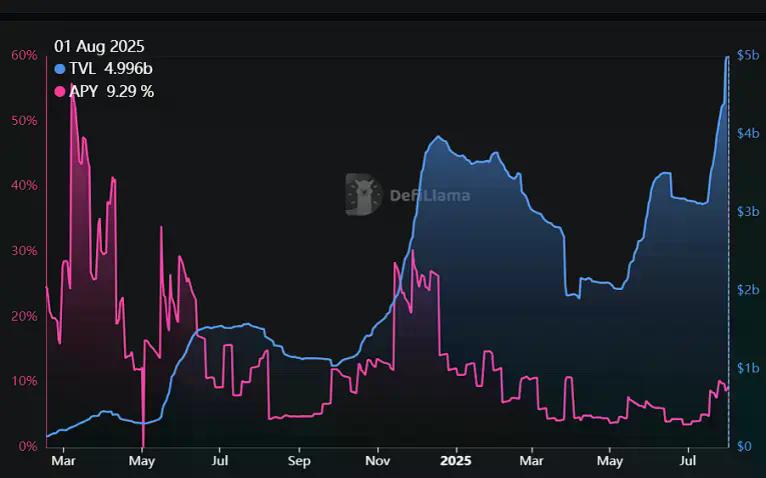
Task: Click the 0% label on the APY axis
Action: 27,446
